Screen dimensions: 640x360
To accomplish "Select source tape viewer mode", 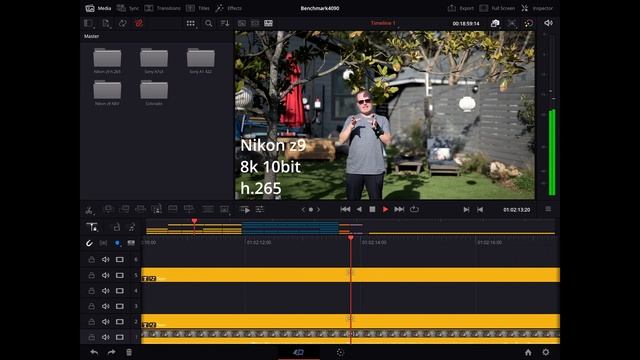I will (255, 23).
